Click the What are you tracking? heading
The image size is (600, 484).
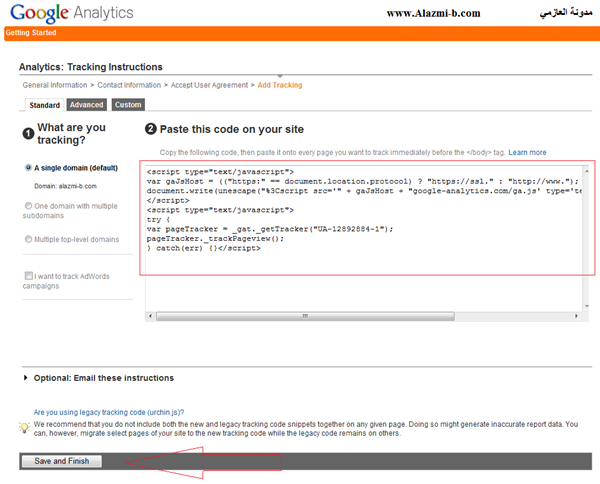72,134
